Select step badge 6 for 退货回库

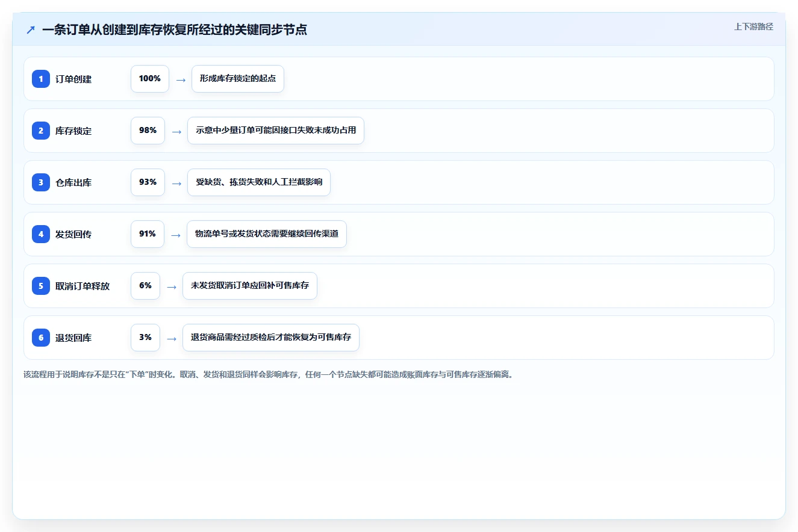coord(41,338)
